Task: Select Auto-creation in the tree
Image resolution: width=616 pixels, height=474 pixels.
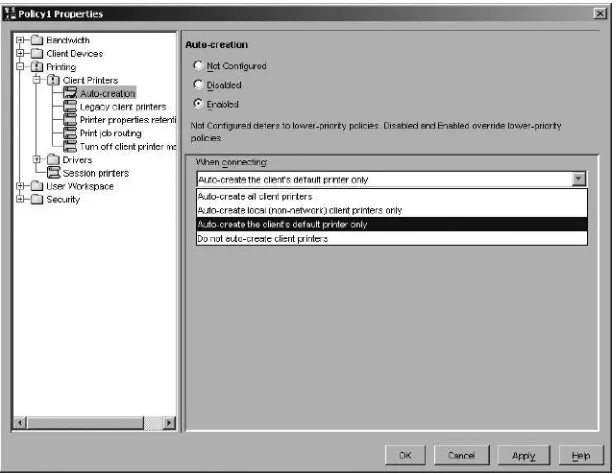Action: click(108, 93)
